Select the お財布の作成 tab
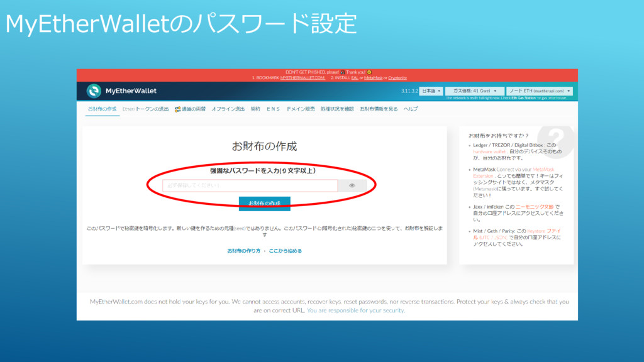Viewport: 644px width, 362px height. coord(103,109)
